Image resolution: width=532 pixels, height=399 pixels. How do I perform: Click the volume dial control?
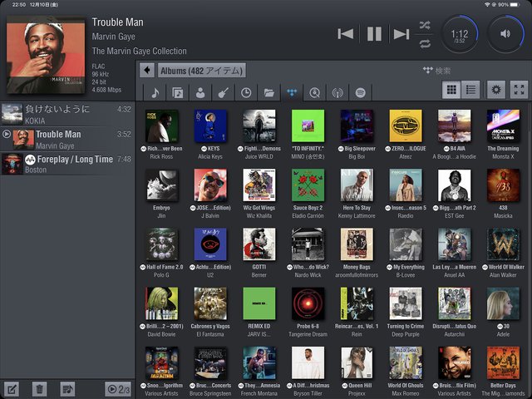505,34
